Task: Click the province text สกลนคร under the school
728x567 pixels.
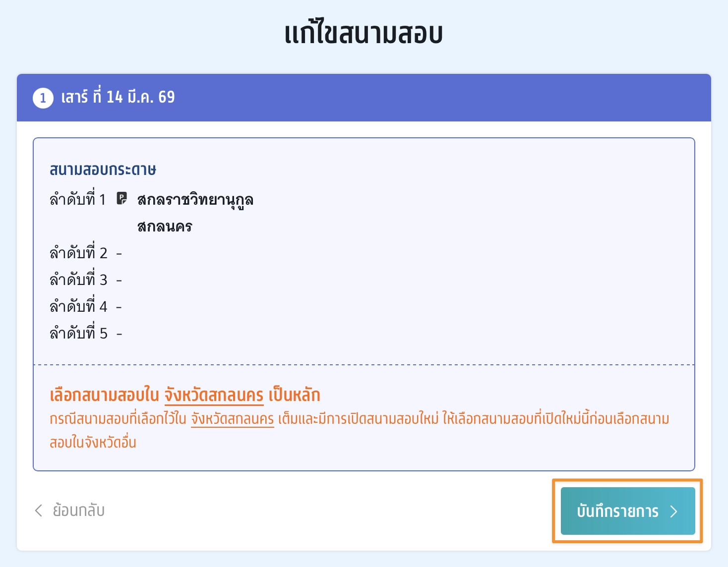Action: [x=165, y=227]
